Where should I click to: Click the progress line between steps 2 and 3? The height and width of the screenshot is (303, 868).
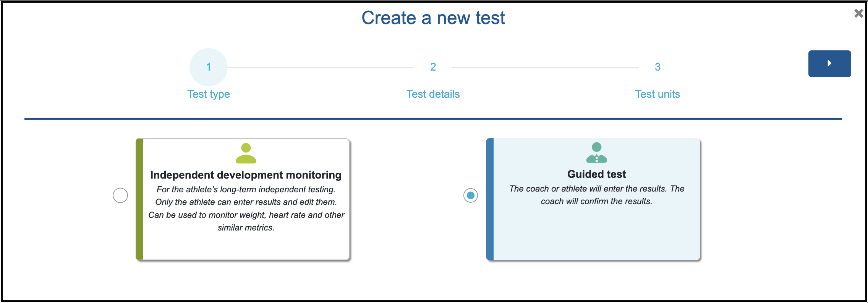point(545,68)
